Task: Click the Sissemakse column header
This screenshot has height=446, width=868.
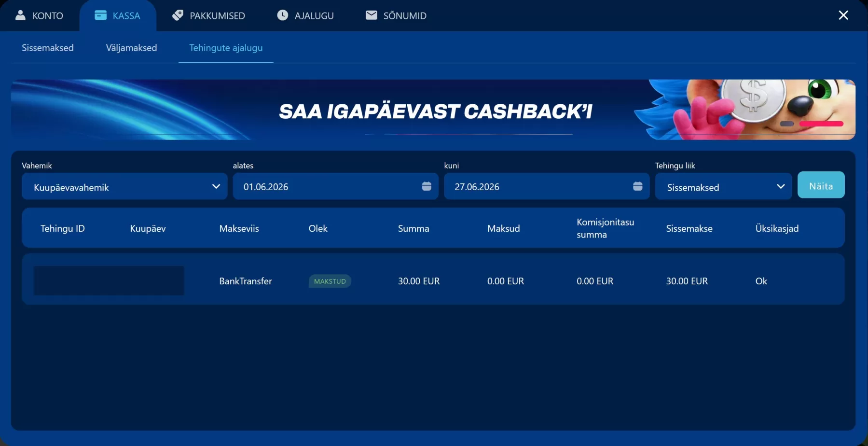Action: pos(689,228)
